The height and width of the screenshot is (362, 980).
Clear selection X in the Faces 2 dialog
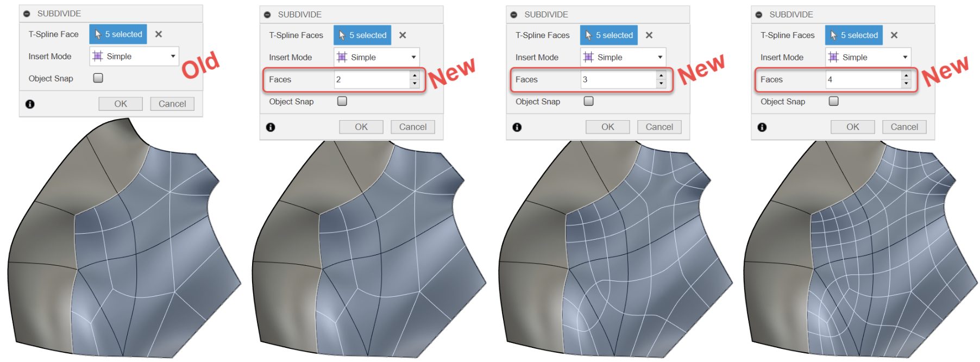point(403,35)
